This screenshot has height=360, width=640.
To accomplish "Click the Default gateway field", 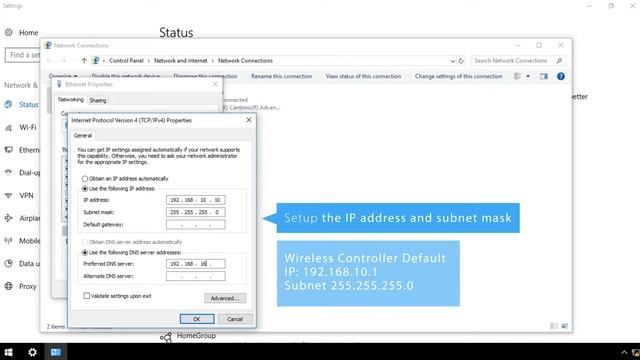I will coord(196,224).
